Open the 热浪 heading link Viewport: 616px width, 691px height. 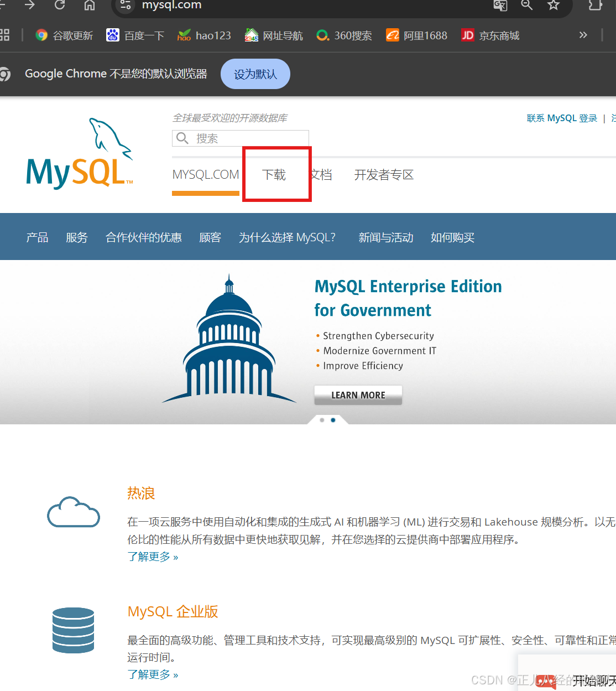[141, 493]
